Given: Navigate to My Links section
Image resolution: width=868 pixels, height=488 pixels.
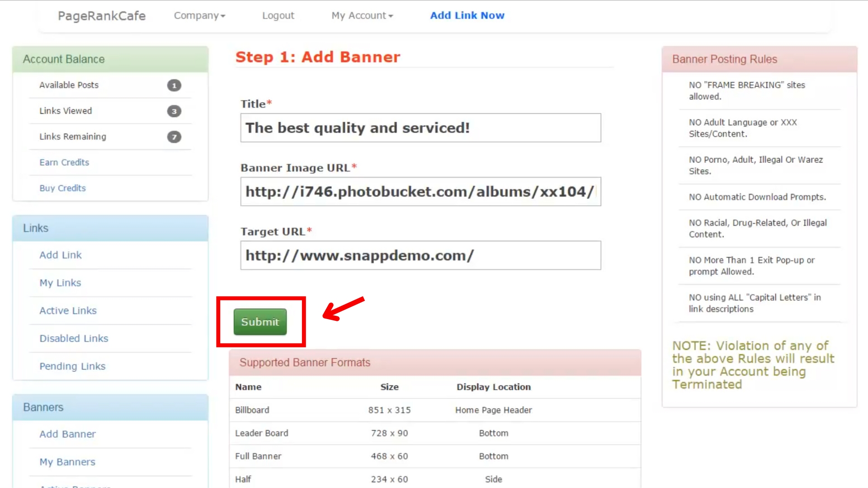Looking at the screenshot, I should point(60,282).
